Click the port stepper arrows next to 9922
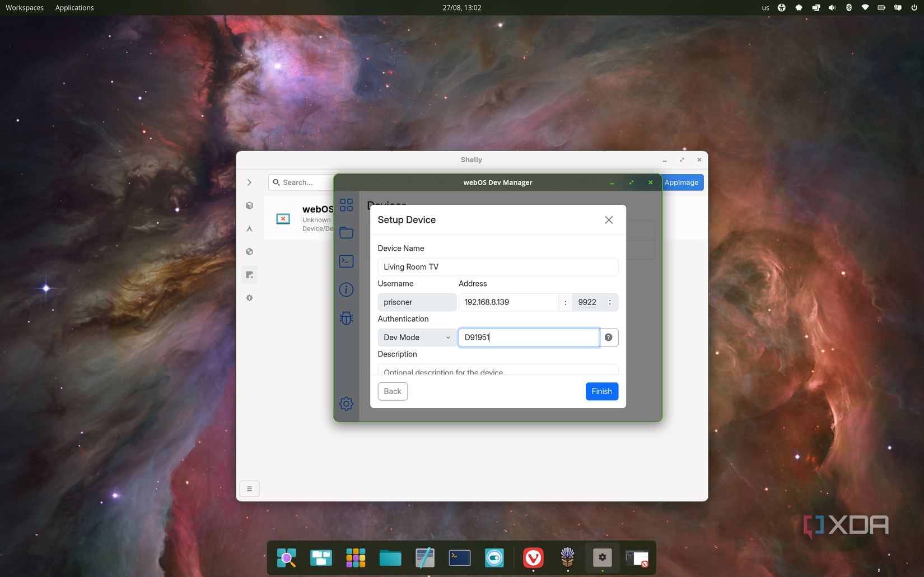 610,302
